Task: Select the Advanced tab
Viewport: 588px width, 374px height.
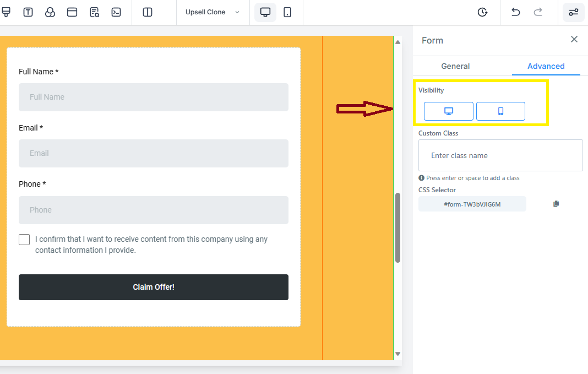Action: 546,66
